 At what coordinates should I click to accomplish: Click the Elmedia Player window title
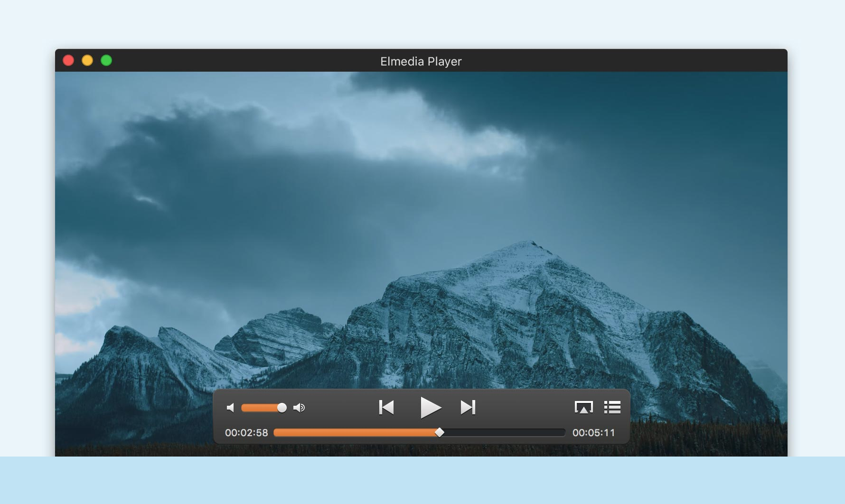(421, 61)
